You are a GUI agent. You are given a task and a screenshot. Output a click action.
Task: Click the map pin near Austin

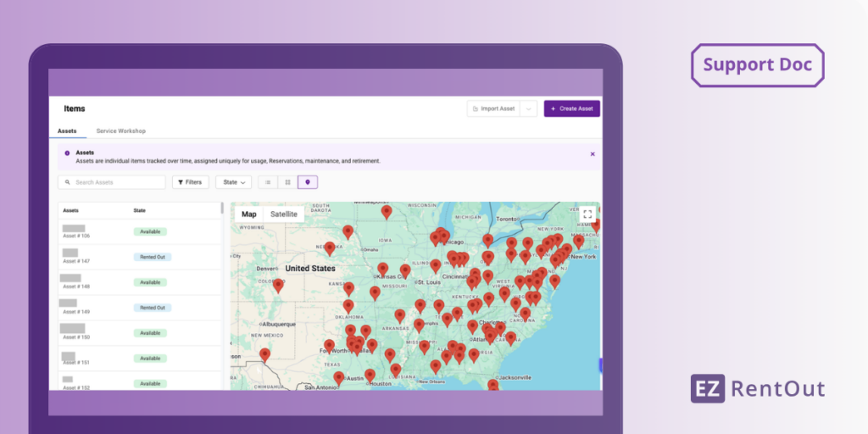pyautogui.click(x=339, y=376)
